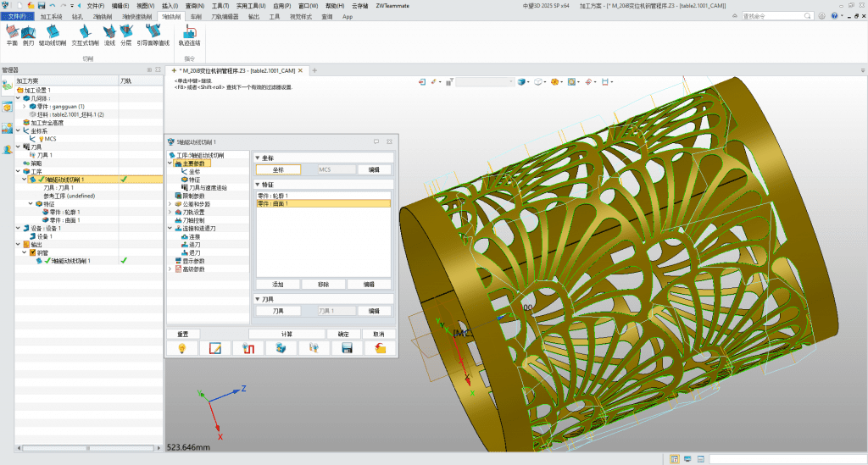Viewport: 868px width, 465px height.
Task: Switch to the 3轴快速铣削 ribbon tab
Action: (x=135, y=16)
